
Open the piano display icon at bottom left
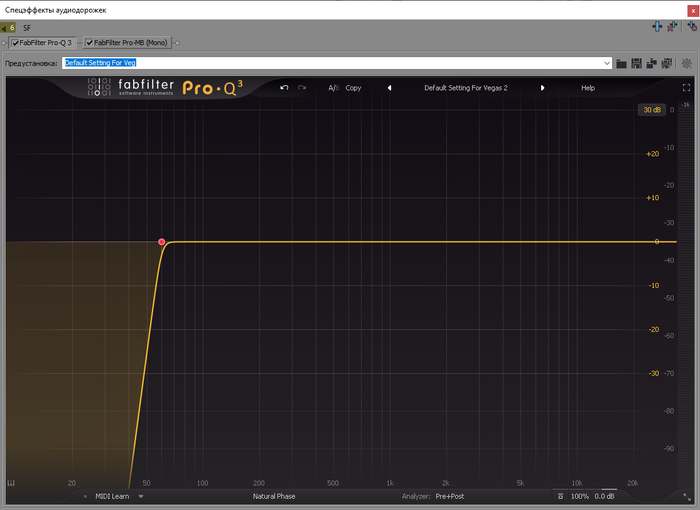(12, 483)
